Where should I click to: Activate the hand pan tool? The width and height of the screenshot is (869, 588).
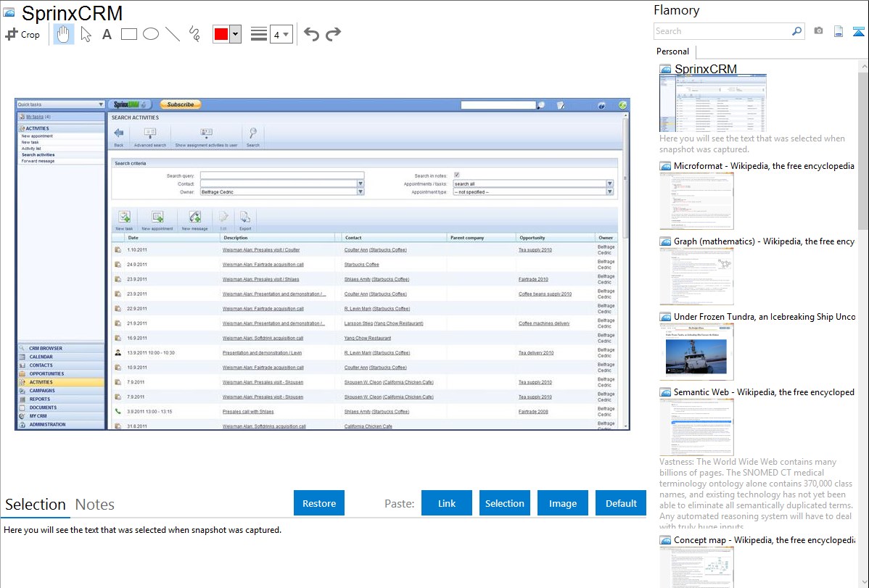(64, 34)
